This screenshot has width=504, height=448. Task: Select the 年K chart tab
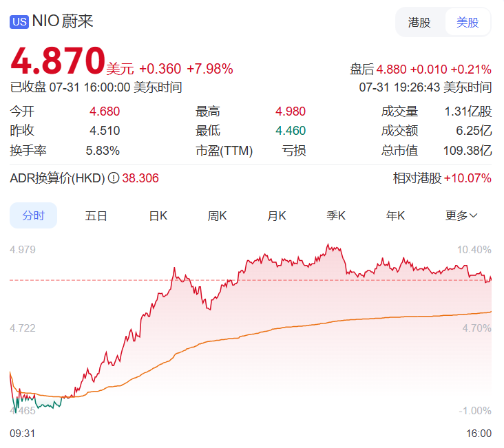point(395,215)
